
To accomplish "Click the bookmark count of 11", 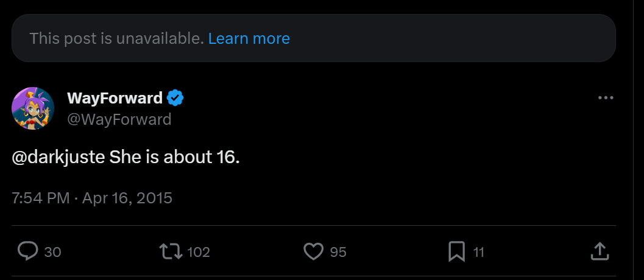I will (478, 252).
